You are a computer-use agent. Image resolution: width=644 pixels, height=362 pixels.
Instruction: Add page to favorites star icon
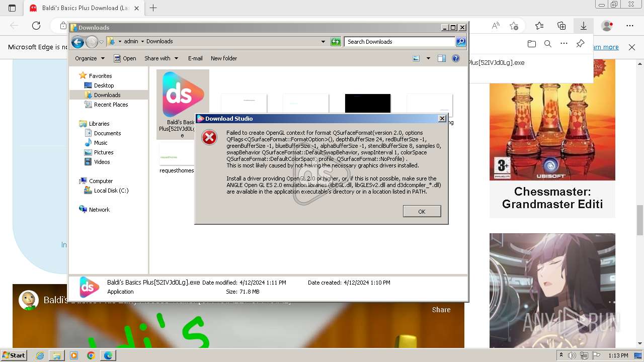[x=514, y=26]
